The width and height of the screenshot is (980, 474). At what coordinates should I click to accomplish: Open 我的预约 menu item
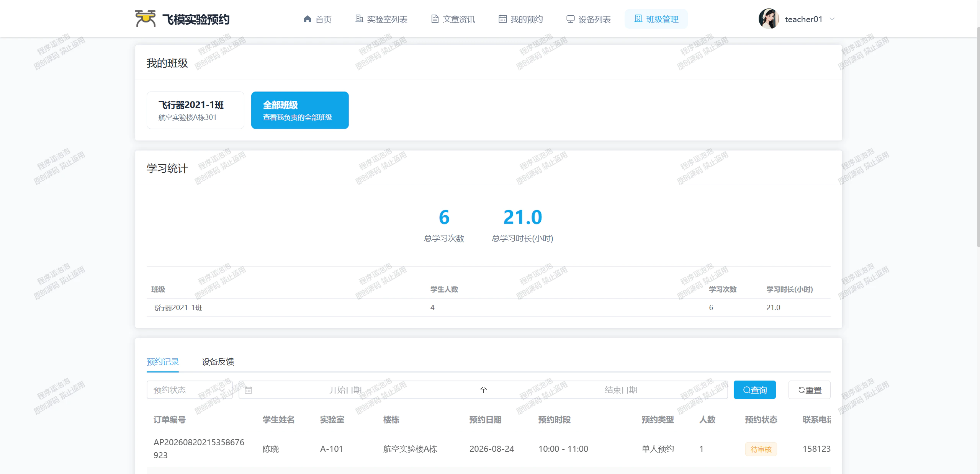521,19
